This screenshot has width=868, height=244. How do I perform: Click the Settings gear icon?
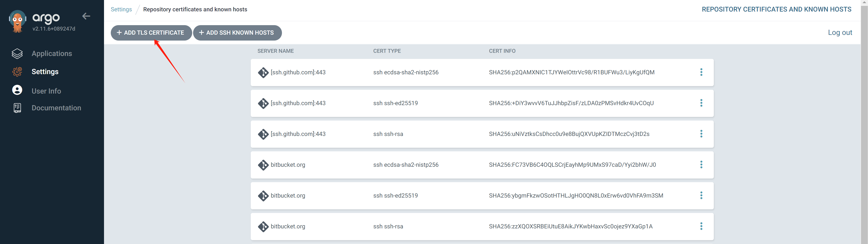tap(17, 72)
